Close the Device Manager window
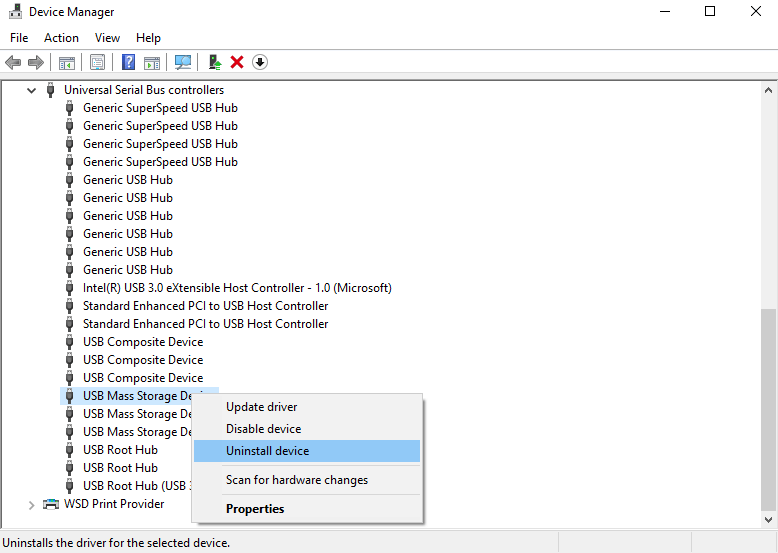Screen dimensions: 778x553 tap(756, 11)
